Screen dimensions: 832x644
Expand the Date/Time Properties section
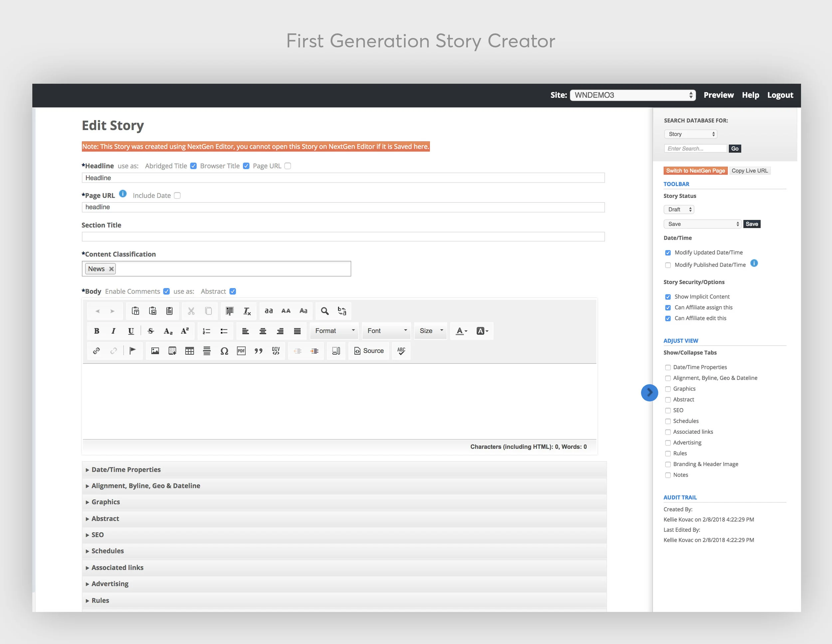point(126,470)
